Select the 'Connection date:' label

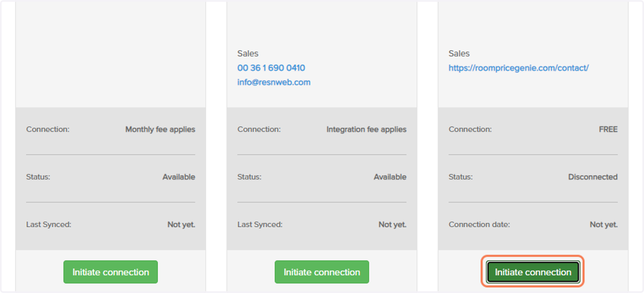(x=479, y=224)
